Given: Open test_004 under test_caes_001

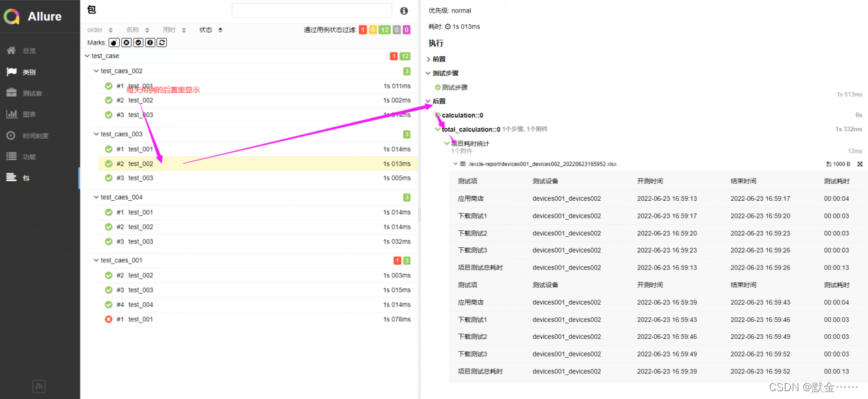Looking at the screenshot, I should 258,305.
